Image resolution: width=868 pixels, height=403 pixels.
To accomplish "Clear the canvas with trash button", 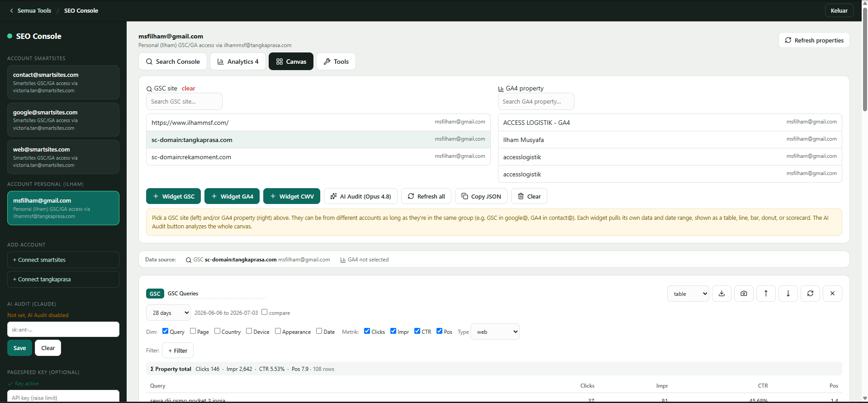I will tap(529, 196).
